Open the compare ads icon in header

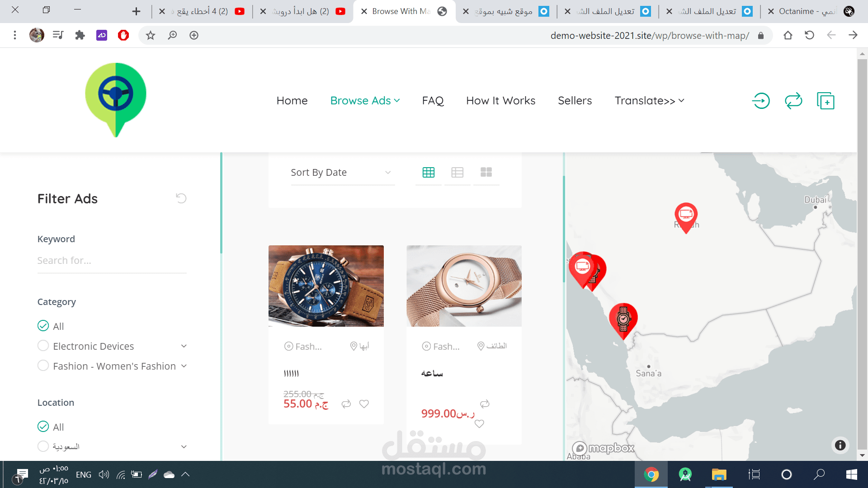tap(793, 101)
